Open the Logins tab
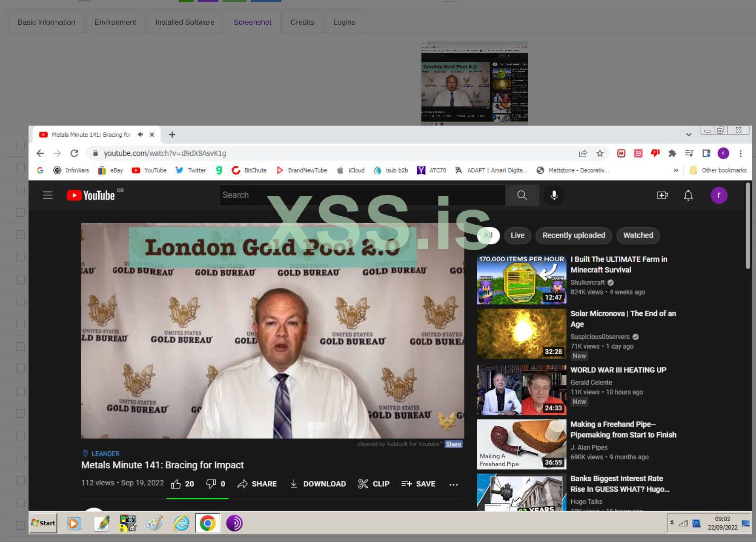Screen dimensions: 756x542 (x=344, y=22)
